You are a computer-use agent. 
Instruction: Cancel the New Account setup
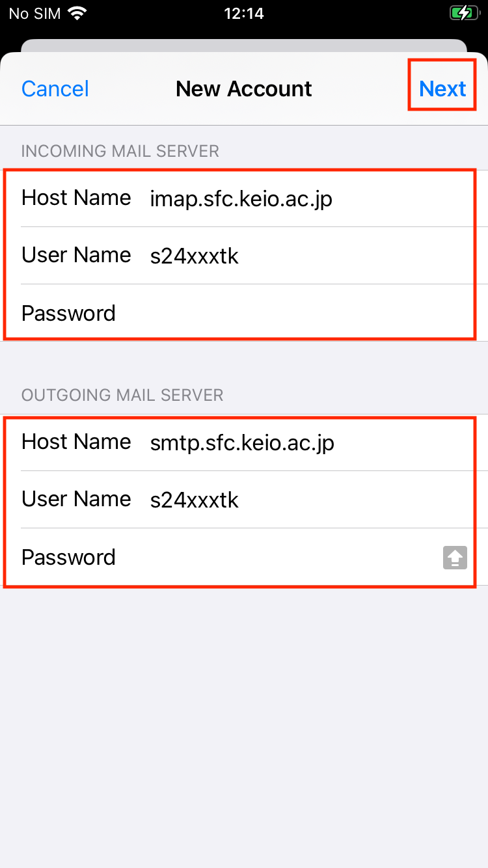(55, 88)
